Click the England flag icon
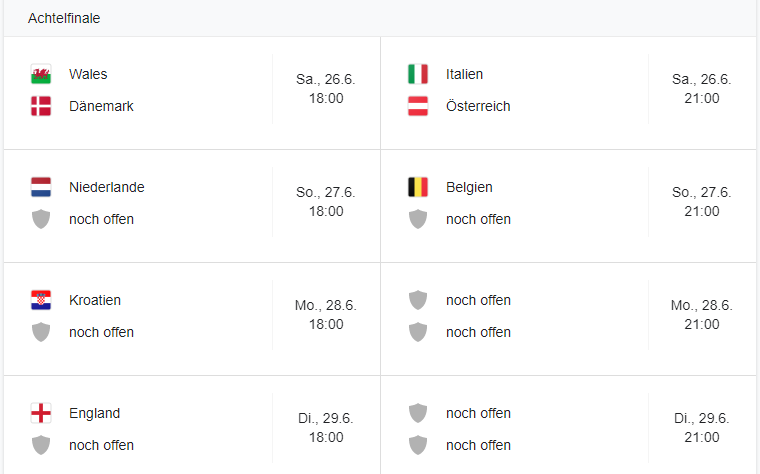Screen dimensions: 760x474 point(41,413)
